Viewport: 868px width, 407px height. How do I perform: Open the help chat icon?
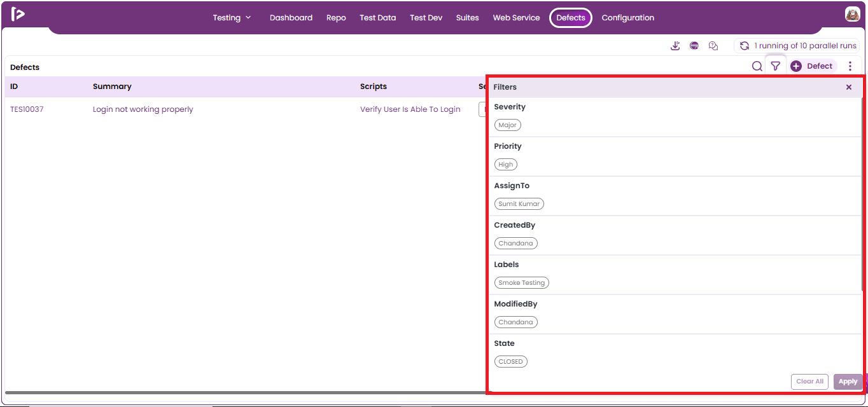713,46
